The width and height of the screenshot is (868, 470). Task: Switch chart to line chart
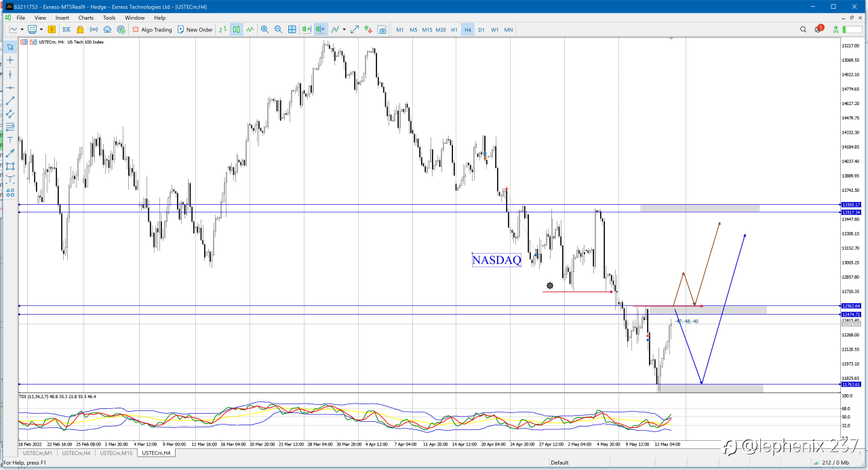pyautogui.click(x=250, y=30)
